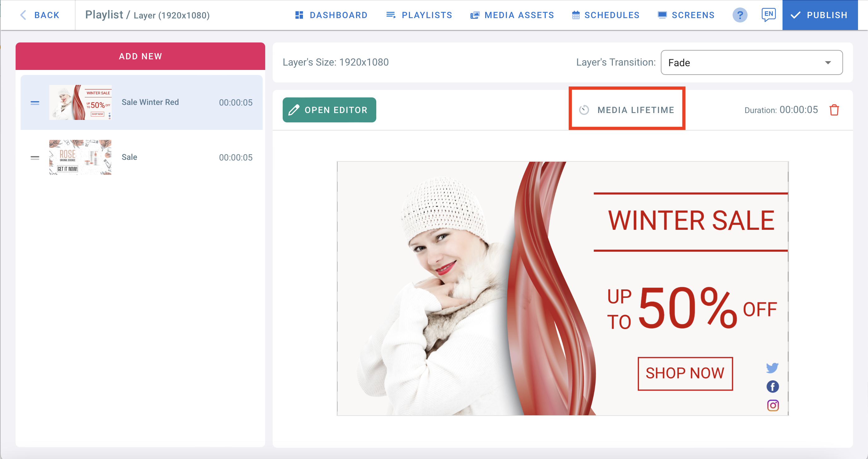Screen dimensions: 868x459
Task: Go to the Screens page
Action: coord(686,15)
